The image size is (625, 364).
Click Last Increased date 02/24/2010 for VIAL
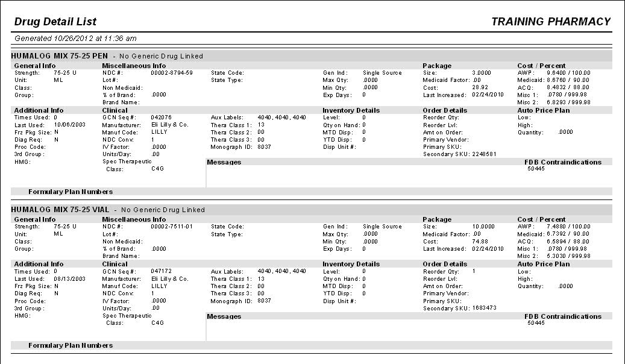tap(488, 249)
